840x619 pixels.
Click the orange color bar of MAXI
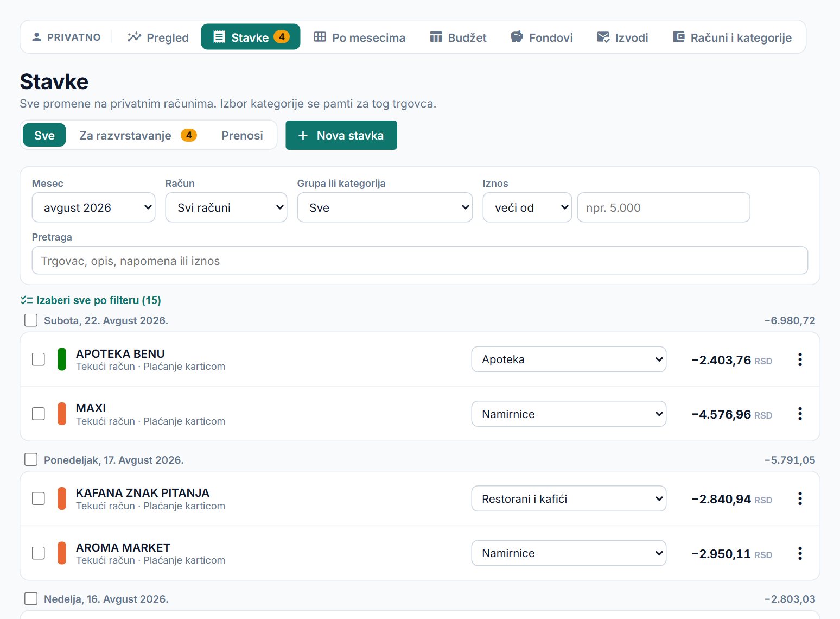(x=62, y=414)
